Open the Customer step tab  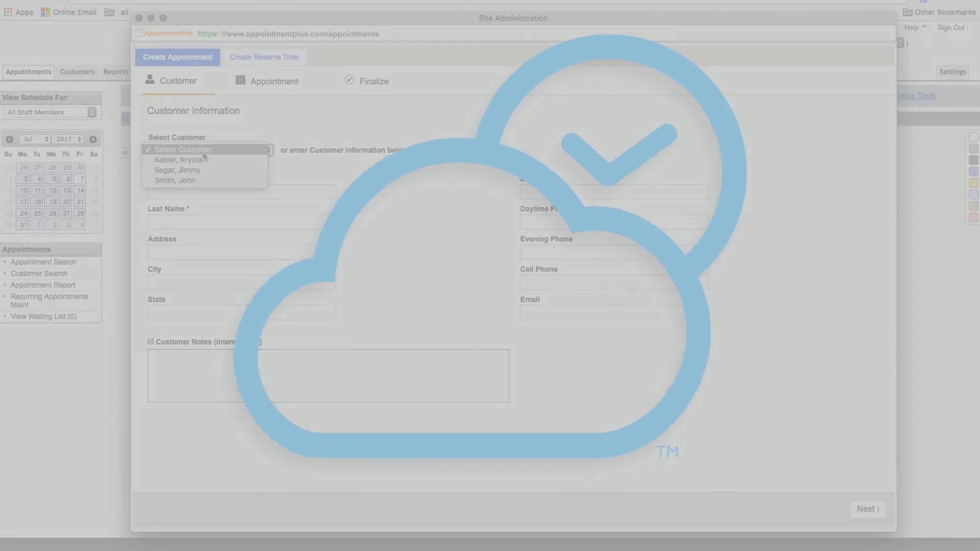pyautogui.click(x=171, y=81)
